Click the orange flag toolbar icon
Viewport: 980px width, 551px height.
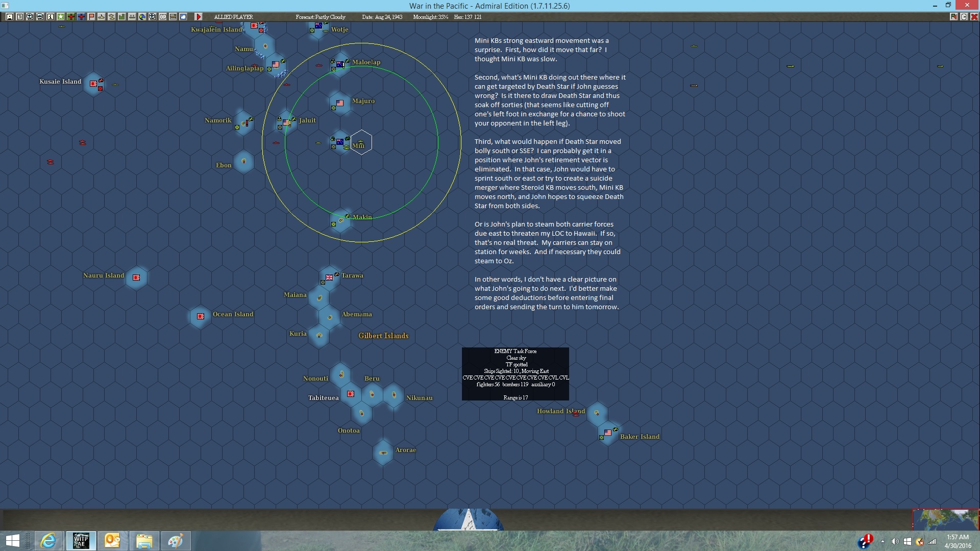(91, 17)
